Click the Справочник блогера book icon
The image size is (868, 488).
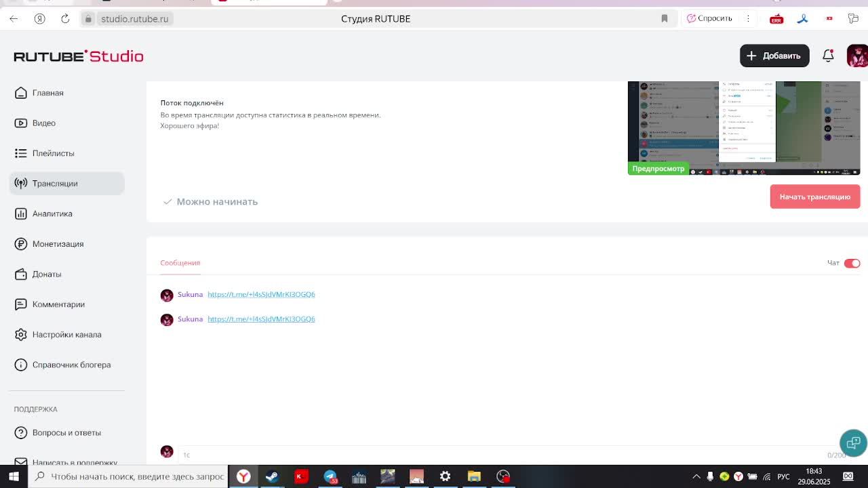click(x=21, y=365)
